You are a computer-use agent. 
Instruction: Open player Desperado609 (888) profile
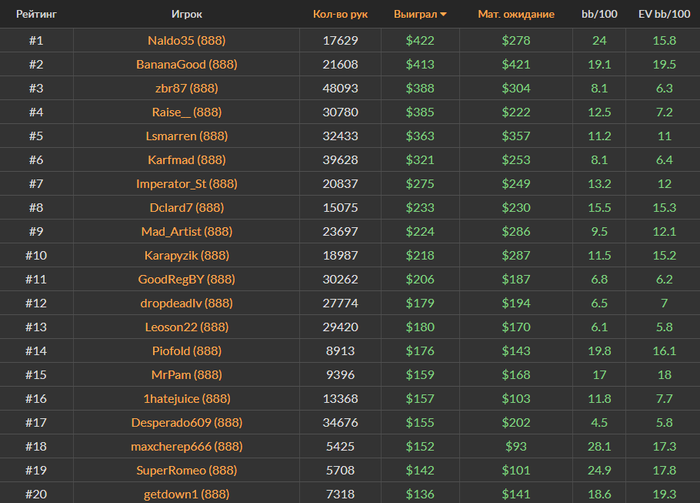(x=187, y=423)
